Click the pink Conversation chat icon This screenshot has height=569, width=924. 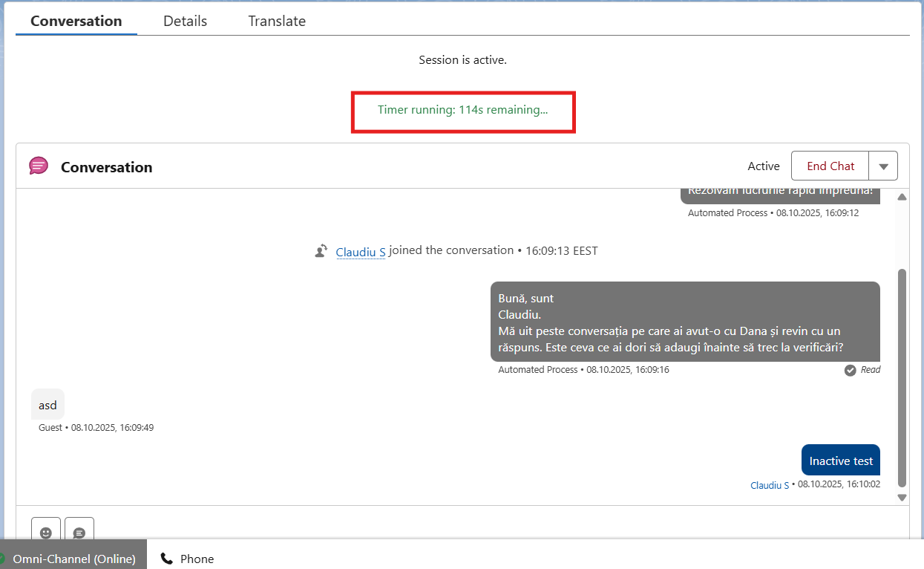tap(38, 165)
